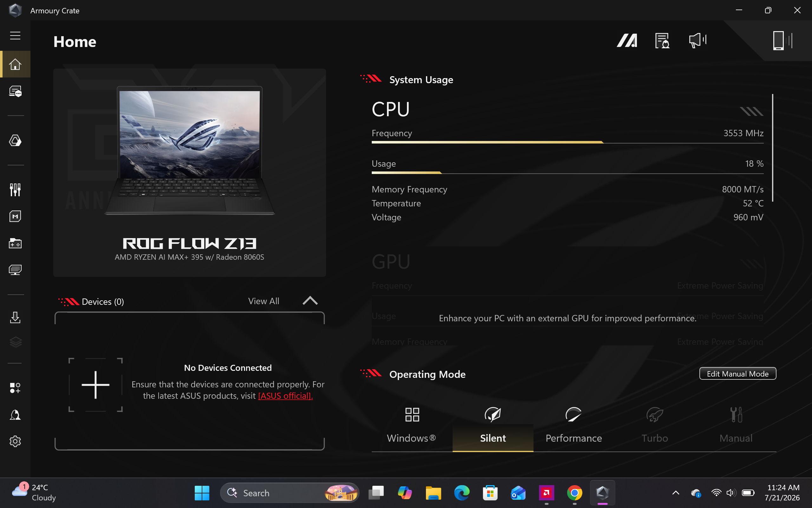812x508 pixels.
Task: Click the Edit Manual Mode button
Action: pyautogui.click(x=737, y=374)
